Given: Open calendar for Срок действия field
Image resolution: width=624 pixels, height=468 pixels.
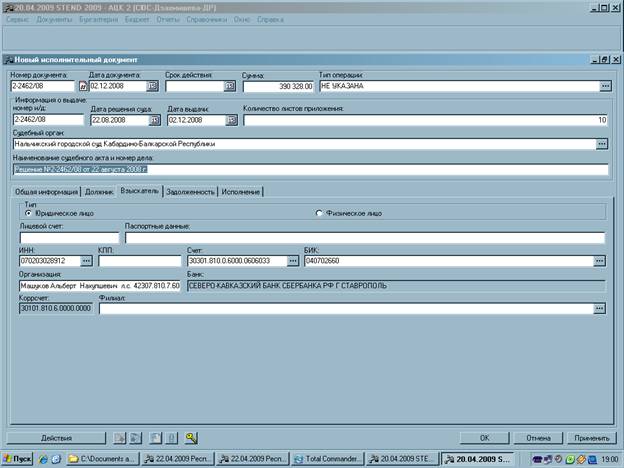Looking at the screenshot, I should (x=230, y=86).
